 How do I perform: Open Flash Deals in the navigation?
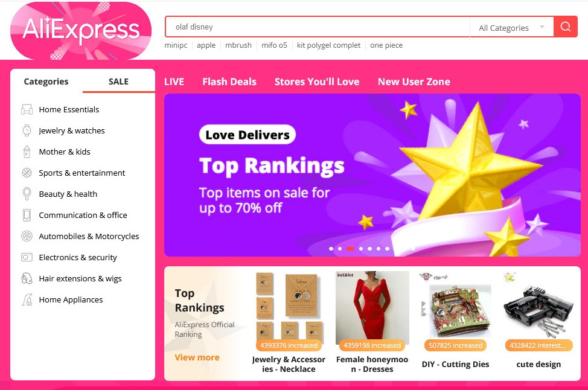point(229,82)
